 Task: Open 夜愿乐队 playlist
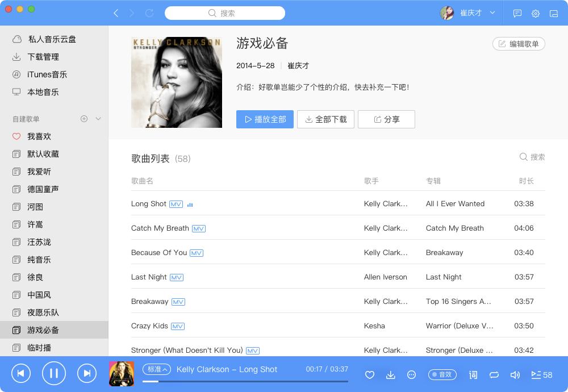tap(54, 312)
